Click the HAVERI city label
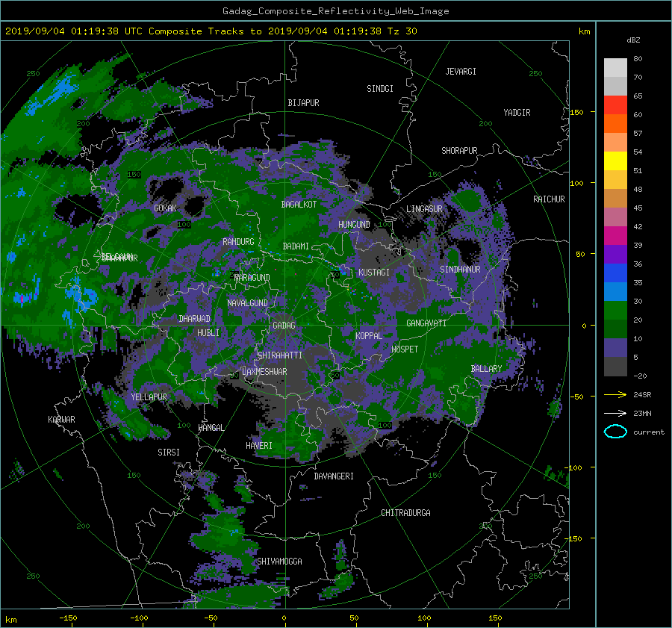This screenshot has height=628, width=672. (259, 446)
